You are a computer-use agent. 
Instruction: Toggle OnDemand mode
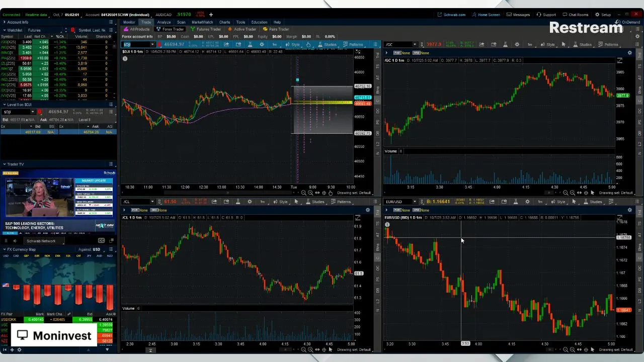[627, 22]
